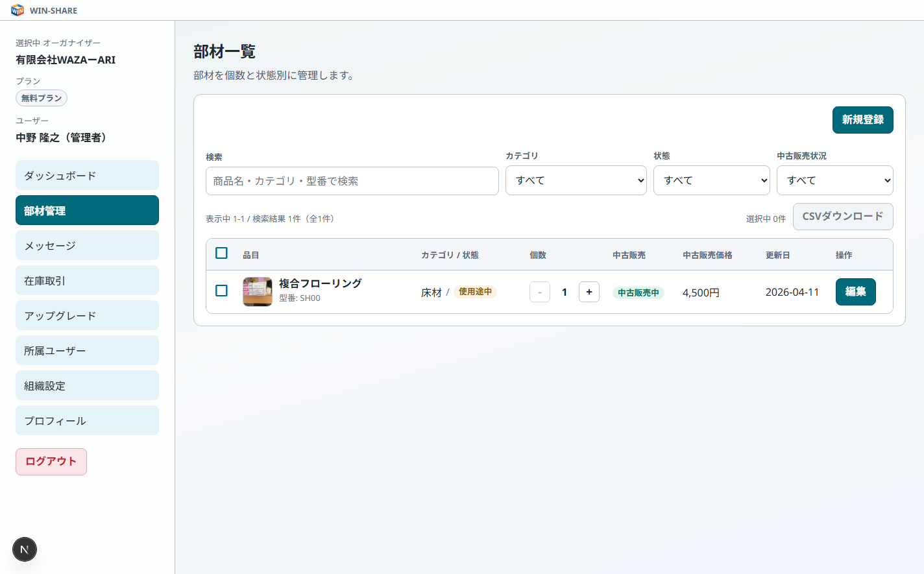Go to ダッシュボード in the sidebar
This screenshot has height=574, width=924.
[87, 175]
